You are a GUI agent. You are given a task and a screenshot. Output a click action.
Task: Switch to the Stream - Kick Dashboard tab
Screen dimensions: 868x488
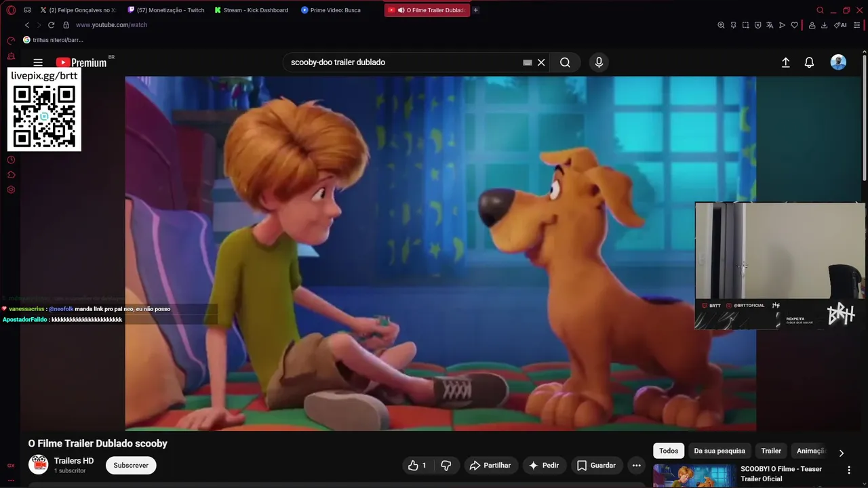tap(252, 10)
